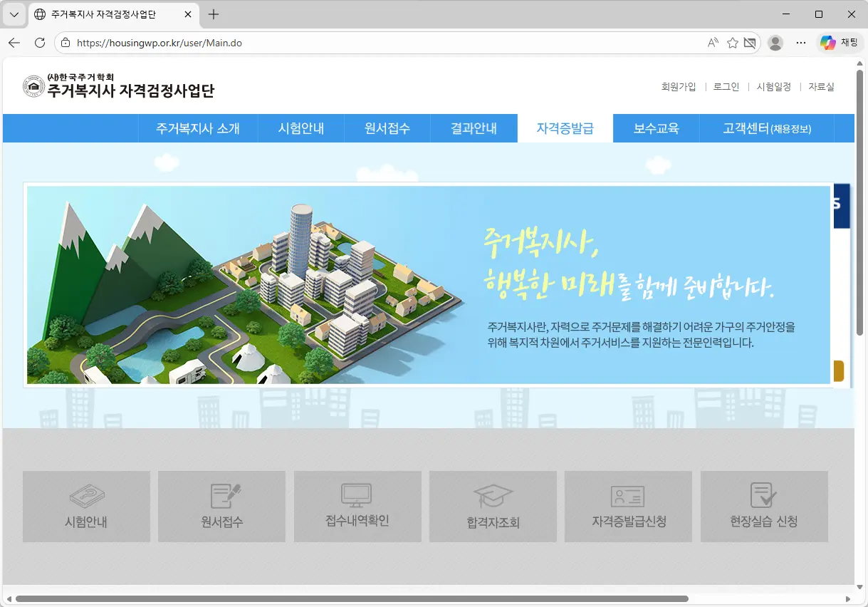Open the 보수교육 navigation menu
868x607 pixels.
pyautogui.click(x=656, y=129)
